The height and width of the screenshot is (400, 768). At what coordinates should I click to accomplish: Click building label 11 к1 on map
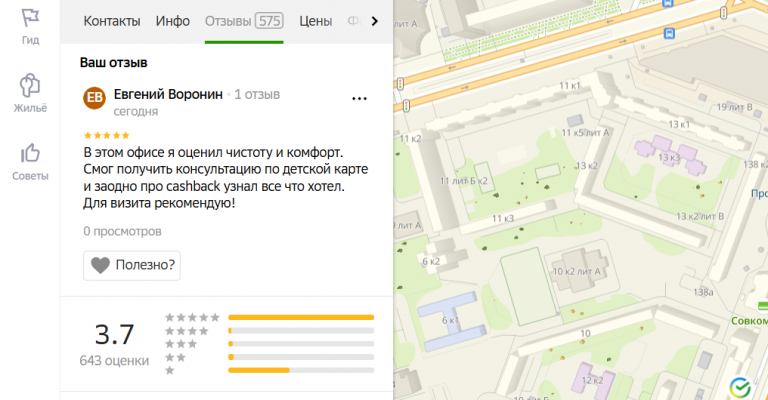[570, 86]
